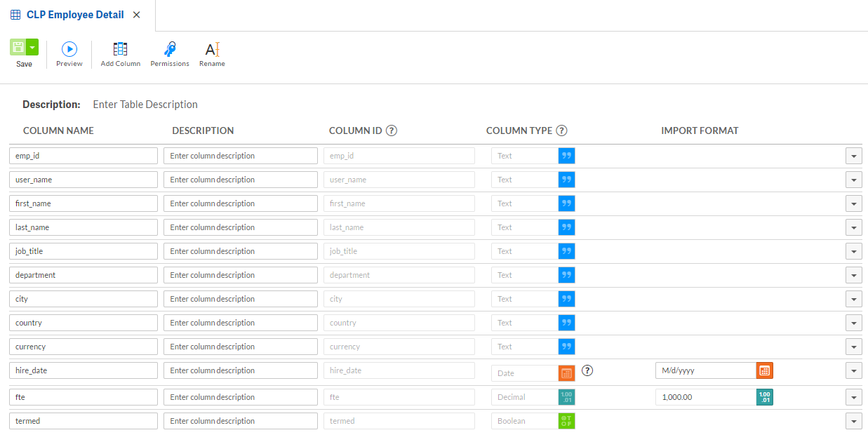Open the import format dropdown for termed row
Screen dimensions: 868x442
coord(853,420)
